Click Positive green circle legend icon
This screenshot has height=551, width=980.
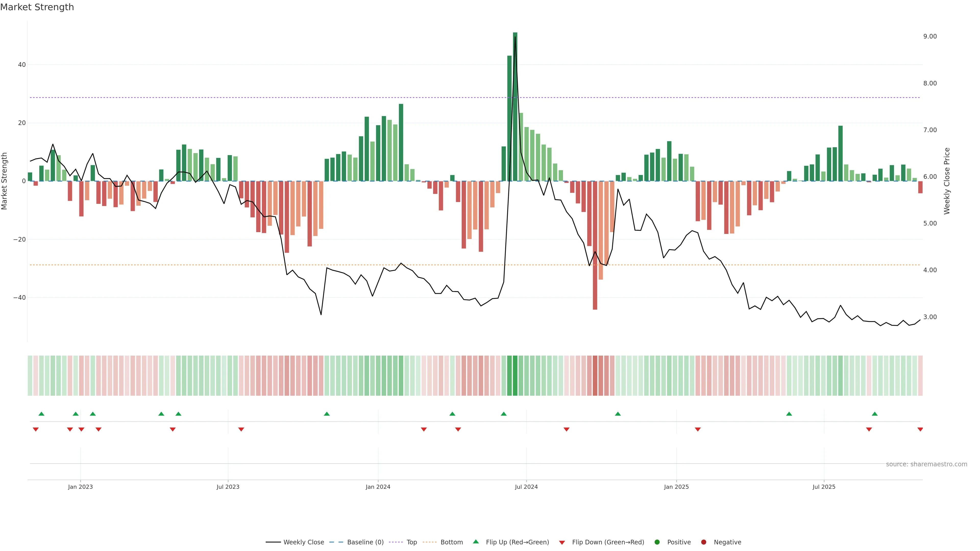pyautogui.click(x=657, y=542)
